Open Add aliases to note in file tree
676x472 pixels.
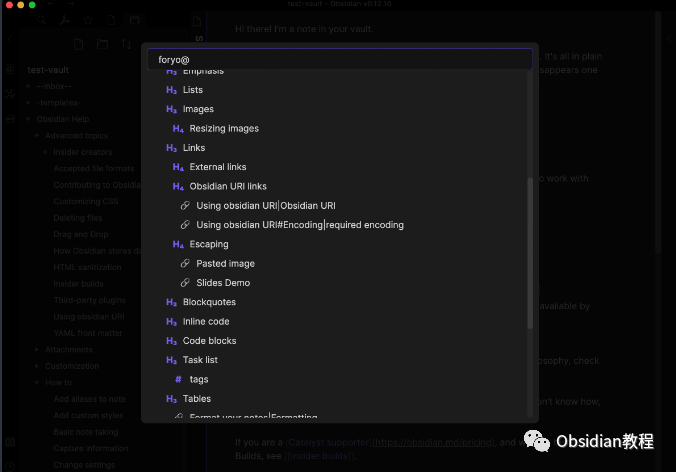point(90,399)
